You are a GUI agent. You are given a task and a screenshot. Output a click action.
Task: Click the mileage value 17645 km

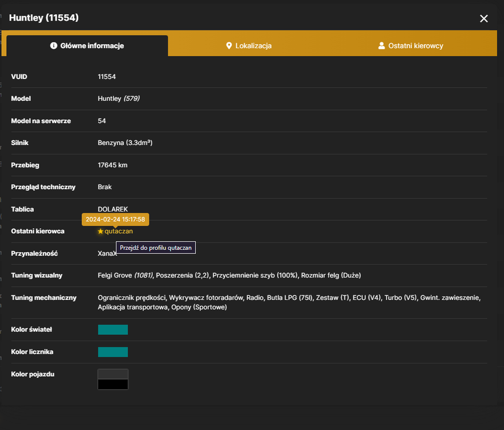click(112, 165)
